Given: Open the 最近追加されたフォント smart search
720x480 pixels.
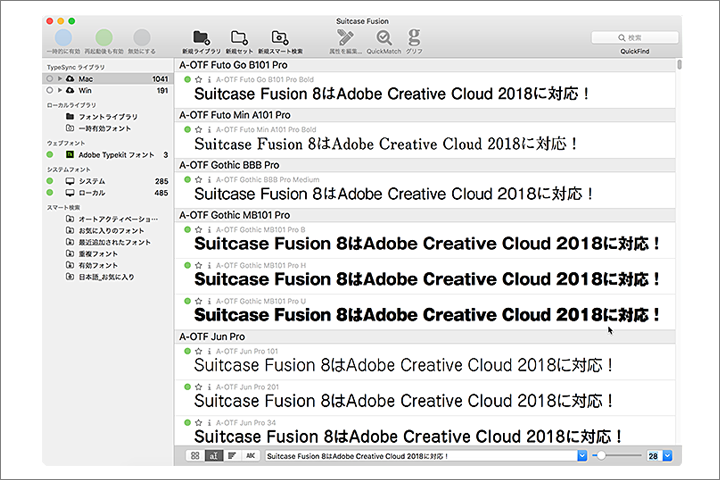Looking at the screenshot, I should coord(114,242).
